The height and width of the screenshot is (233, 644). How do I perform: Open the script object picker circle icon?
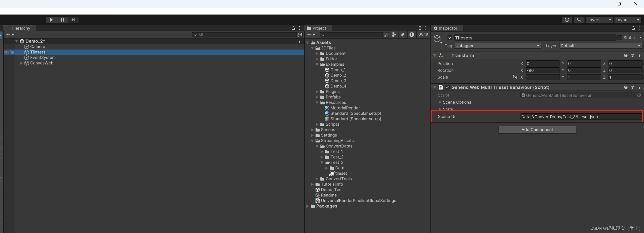point(639,95)
